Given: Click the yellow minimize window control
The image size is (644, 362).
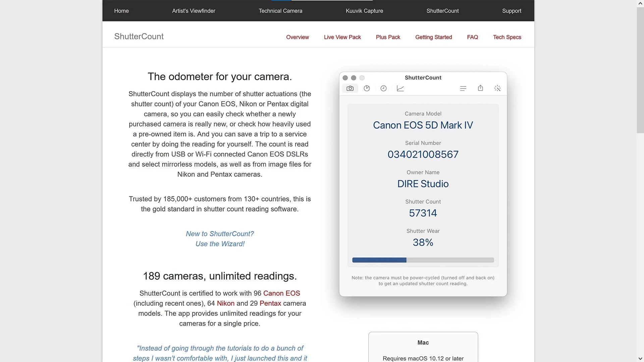Looking at the screenshot, I should pos(354,78).
